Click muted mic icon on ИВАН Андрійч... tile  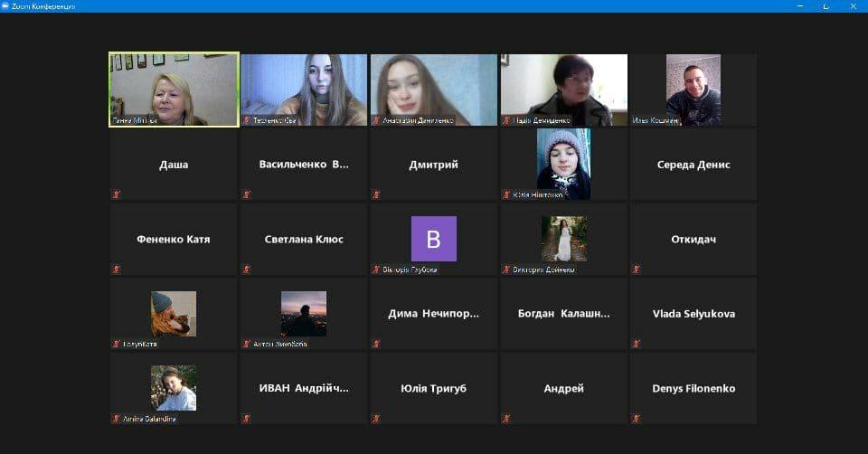click(x=246, y=419)
